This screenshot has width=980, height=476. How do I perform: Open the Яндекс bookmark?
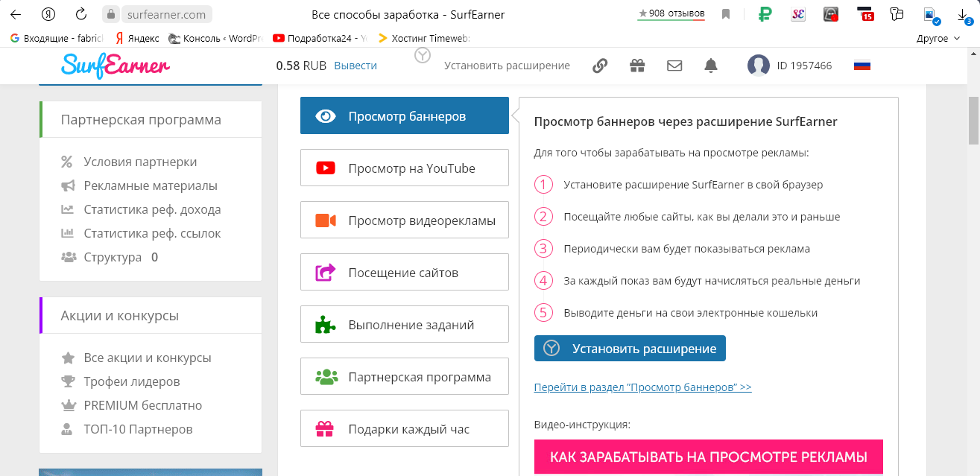[x=137, y=37]
